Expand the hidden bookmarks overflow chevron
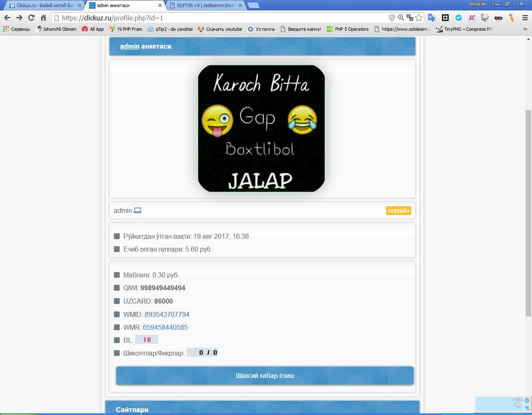532x415 pixels. [525, 29]
